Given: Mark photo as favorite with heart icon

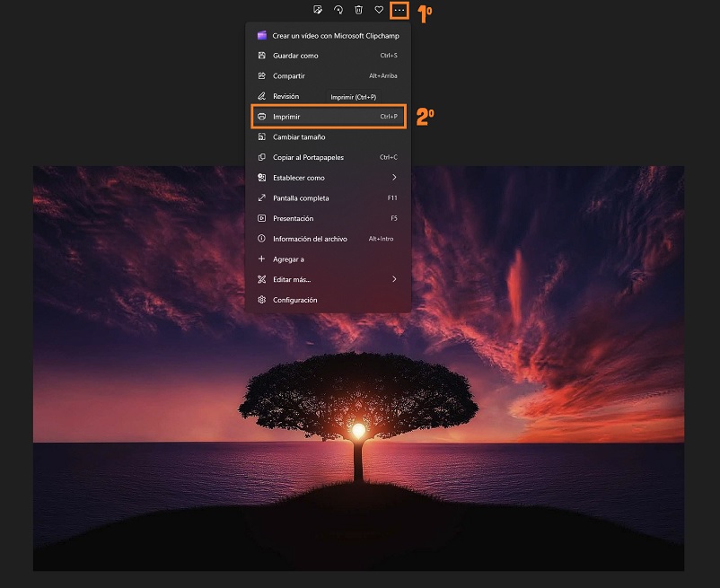Looking at the screenshot, I should (x=379, y=10).
